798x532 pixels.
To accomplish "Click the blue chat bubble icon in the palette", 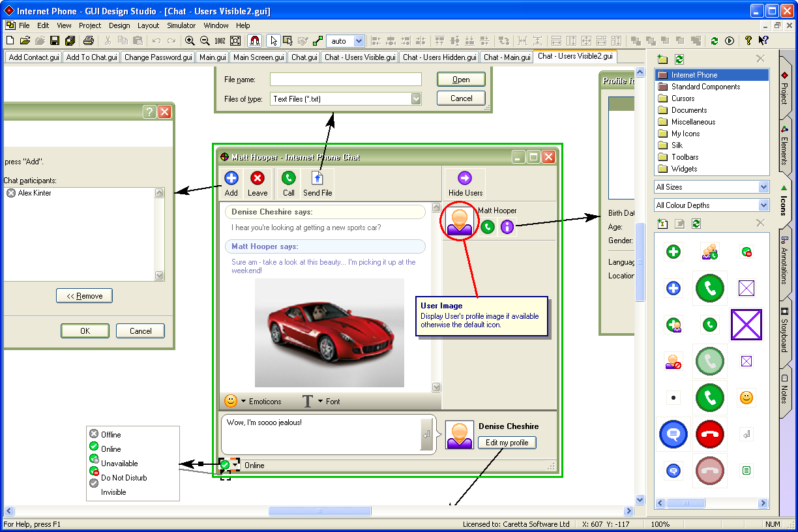I will click(x=673, y=434).
